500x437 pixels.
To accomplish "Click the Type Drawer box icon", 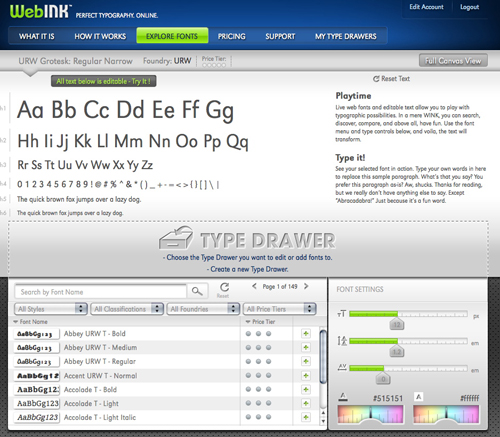I will [176, 238].
